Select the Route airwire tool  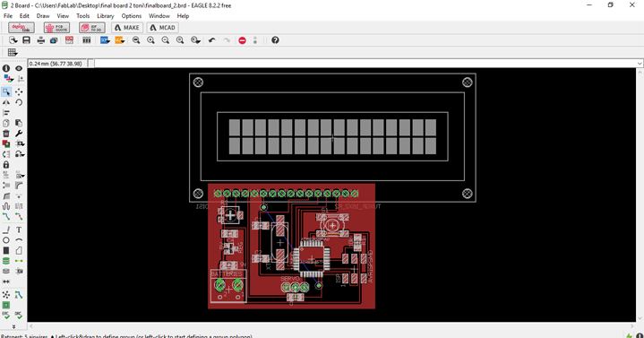(6, 216)
